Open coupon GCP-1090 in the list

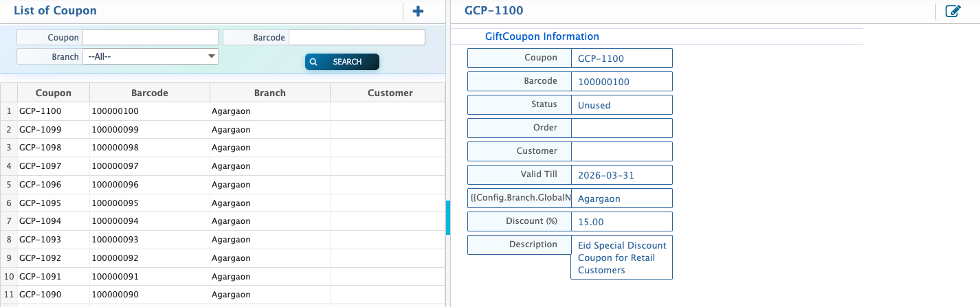click(x=40, y=295)
